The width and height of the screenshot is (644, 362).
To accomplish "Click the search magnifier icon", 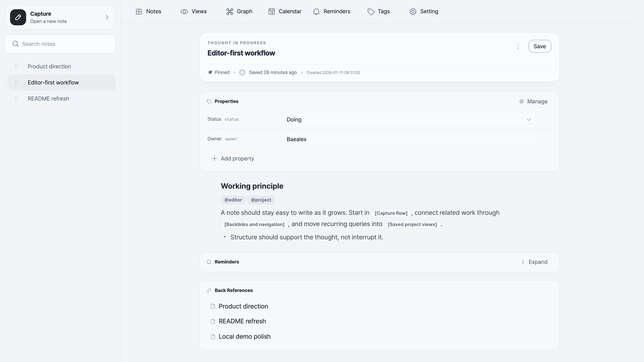I will click(x=15, y=44).
